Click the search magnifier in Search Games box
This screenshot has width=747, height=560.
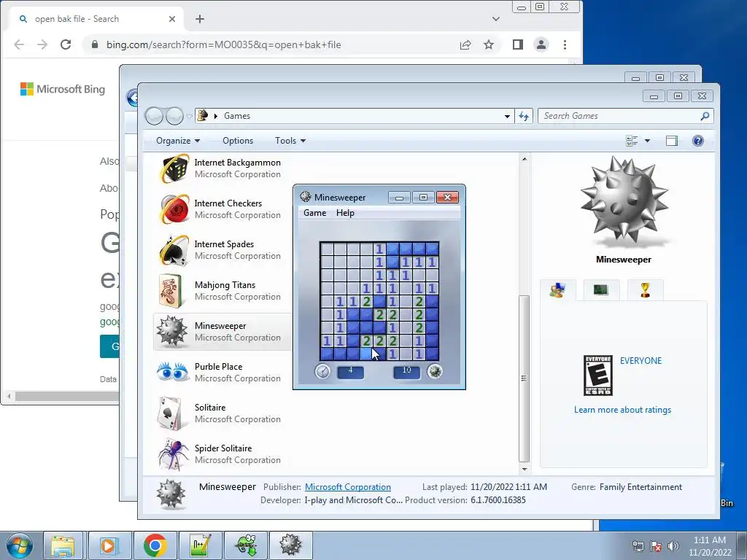[705, 116]
